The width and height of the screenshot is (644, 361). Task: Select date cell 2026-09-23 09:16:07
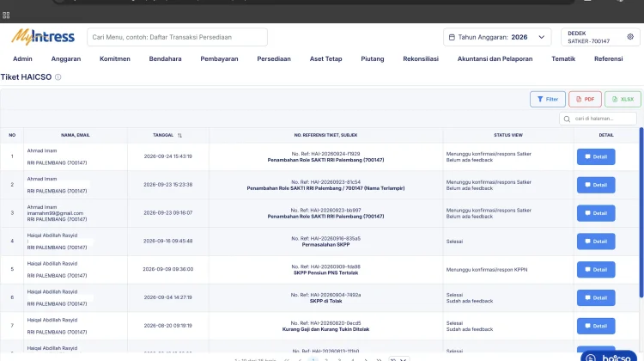click(167, 213)
